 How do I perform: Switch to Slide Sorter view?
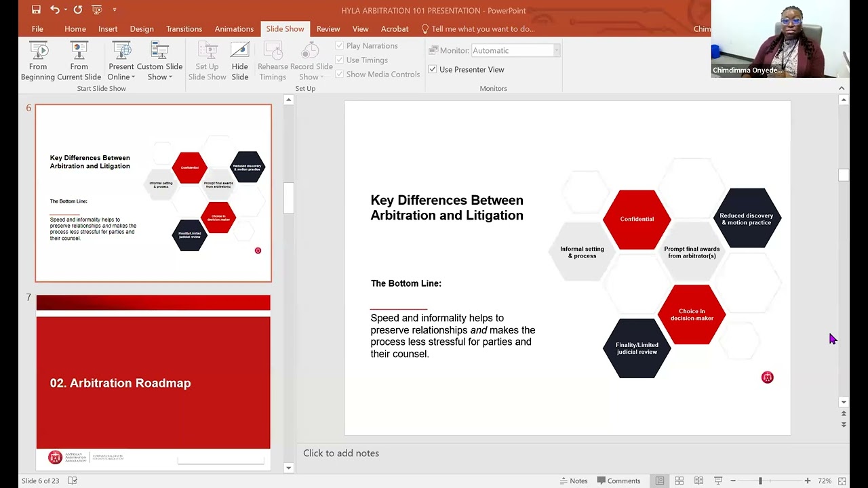pyautogui.click(x=679, y=481)
